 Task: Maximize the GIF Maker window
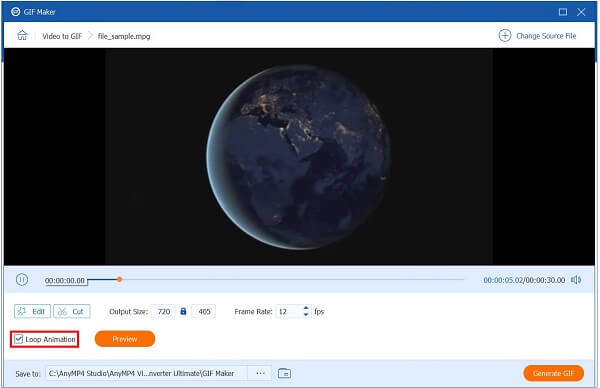click(x=563, y=12)
